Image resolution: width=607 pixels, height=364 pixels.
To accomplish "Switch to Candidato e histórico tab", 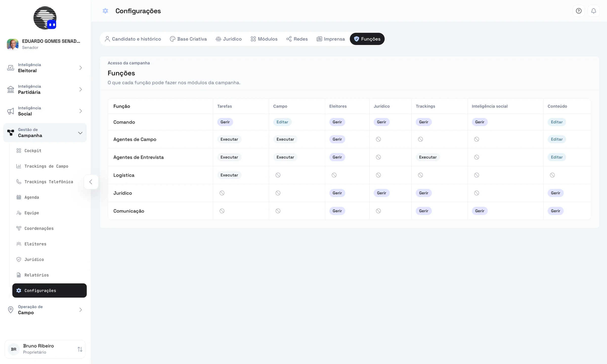I will [x=133, y=39].
